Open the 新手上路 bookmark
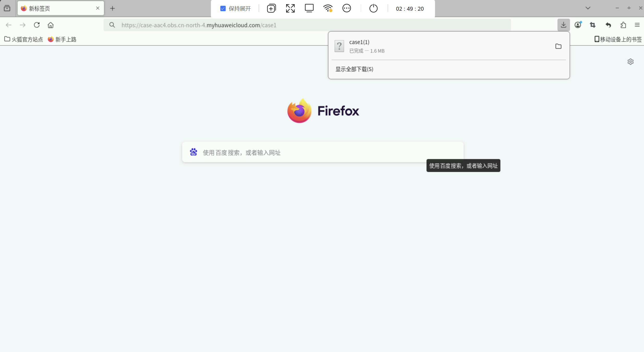The width and height of the screenshot is (644, 352). click(x=62, y=39)
